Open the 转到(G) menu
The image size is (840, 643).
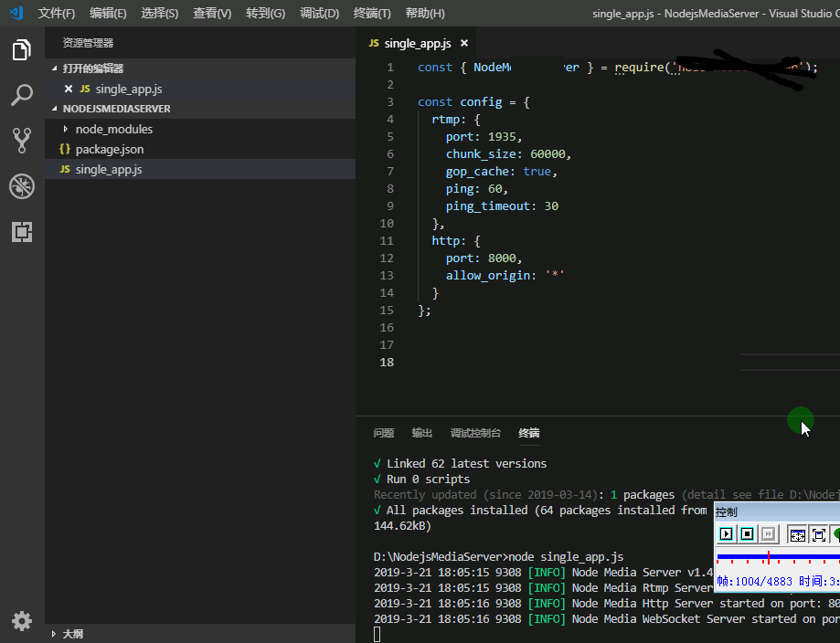tap(265, 14)
